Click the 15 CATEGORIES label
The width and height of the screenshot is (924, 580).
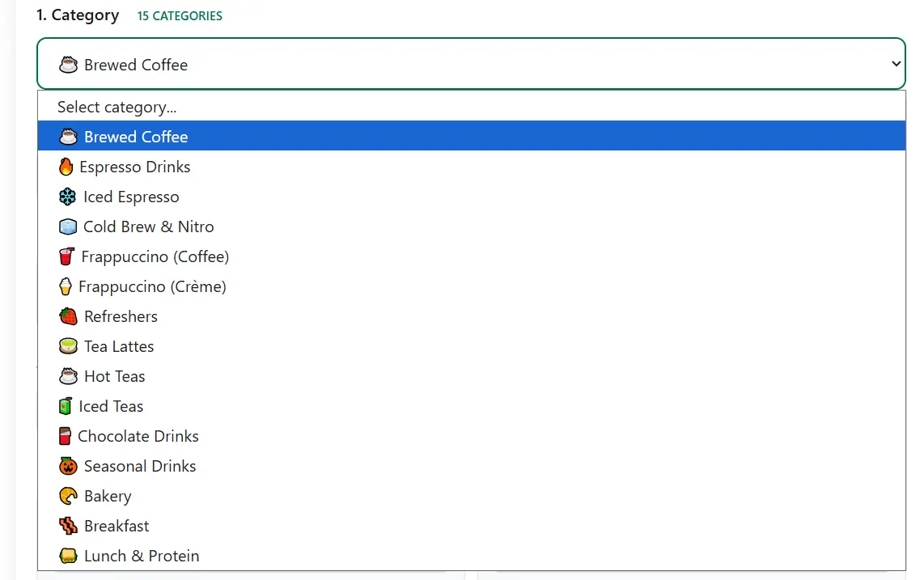click(x=179, y=15)
